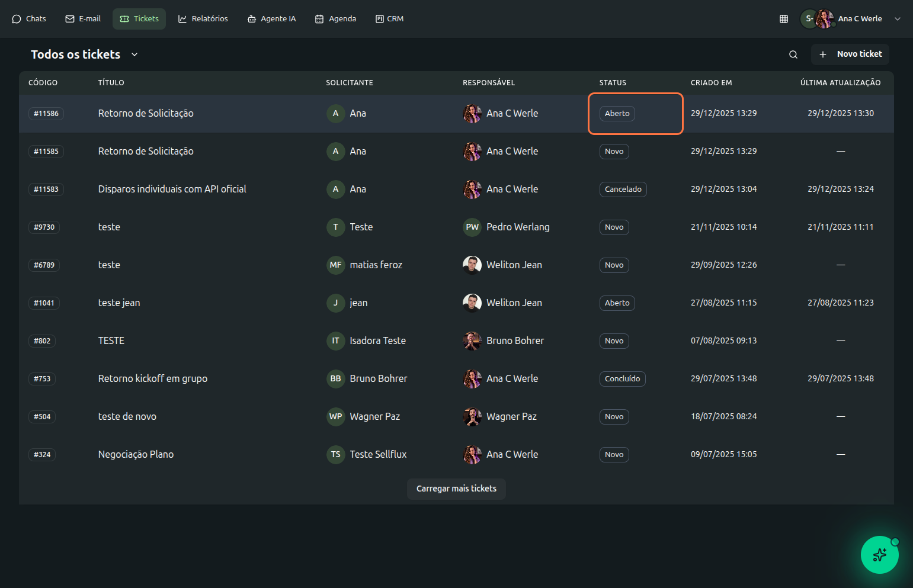Click Ana C Werle's profile avatar in header
This screenshot has width=913, height=588.
coord(824,19)
